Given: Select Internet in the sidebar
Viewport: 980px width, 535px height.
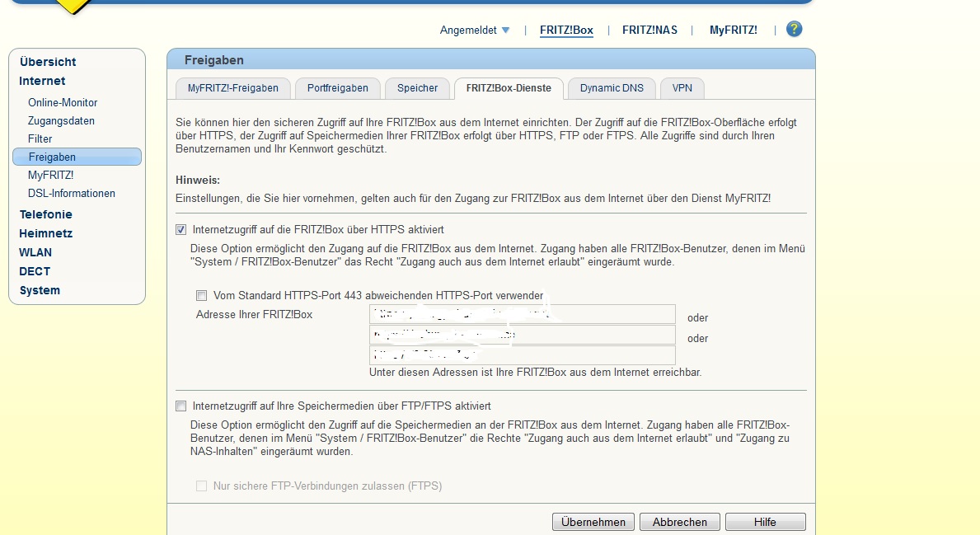Looking at the screenshot, I should [x=42, y=81].
